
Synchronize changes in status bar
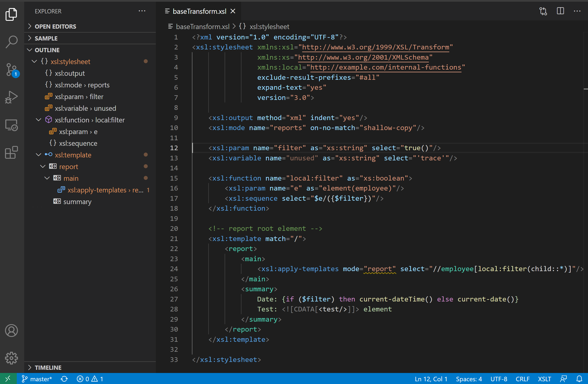click(64, 379)
